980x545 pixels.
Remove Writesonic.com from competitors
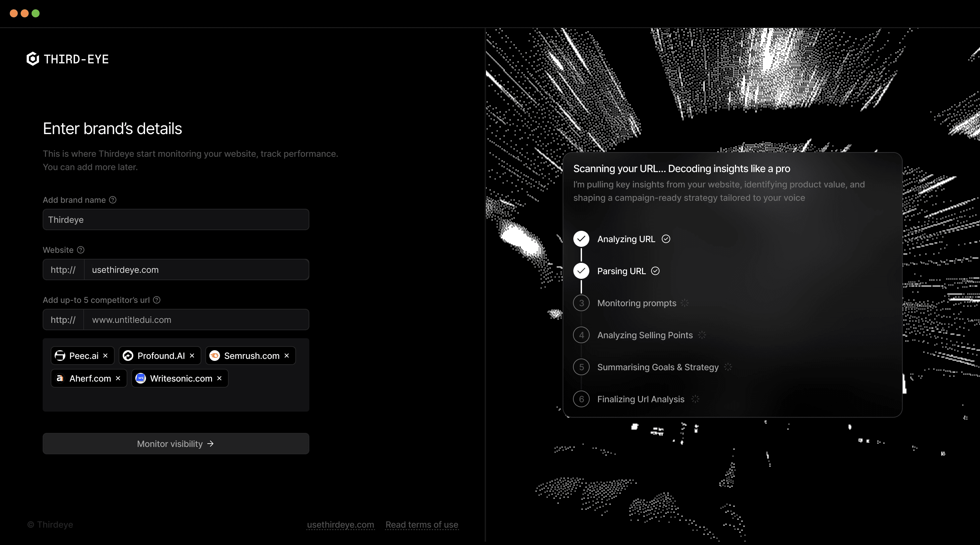tap(219, 378)
